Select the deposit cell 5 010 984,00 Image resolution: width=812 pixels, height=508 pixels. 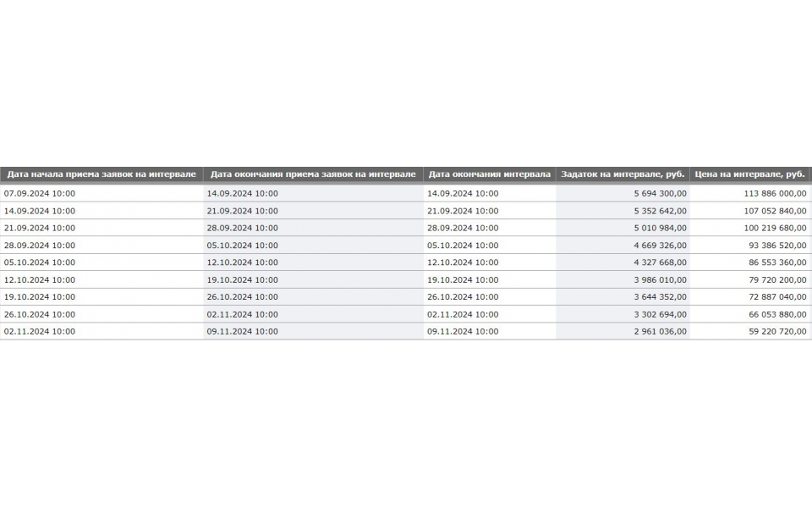[623, 228]
